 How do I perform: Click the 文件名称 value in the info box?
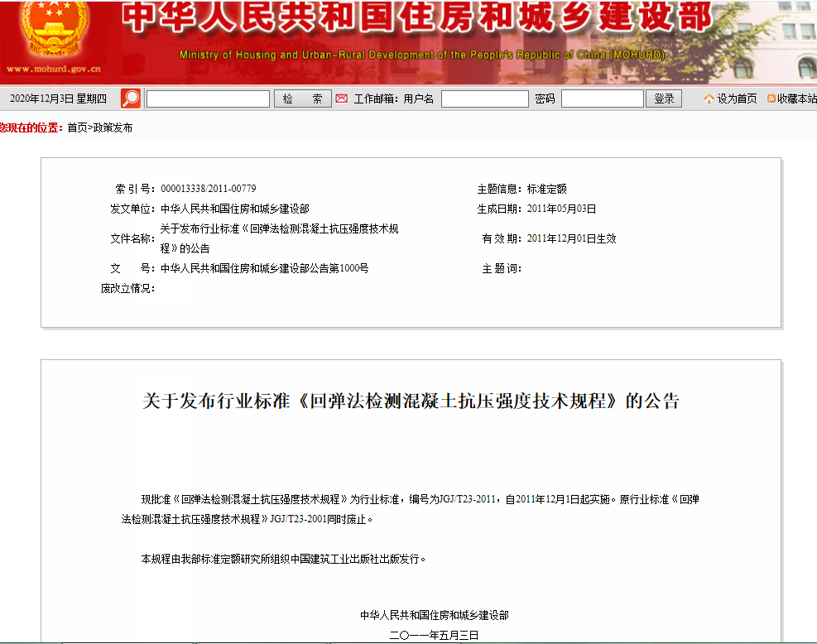(x=279, y=238)
